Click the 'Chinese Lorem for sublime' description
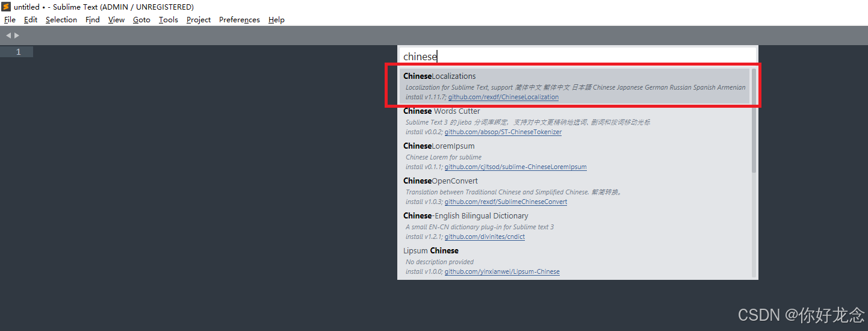This screenshot has width=868, height=331. [x=444, y=157]
